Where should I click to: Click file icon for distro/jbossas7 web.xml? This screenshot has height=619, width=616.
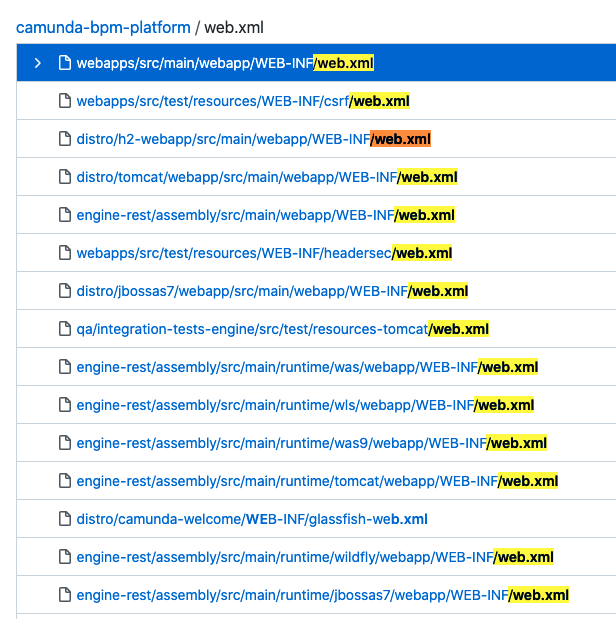click(65, 291)
